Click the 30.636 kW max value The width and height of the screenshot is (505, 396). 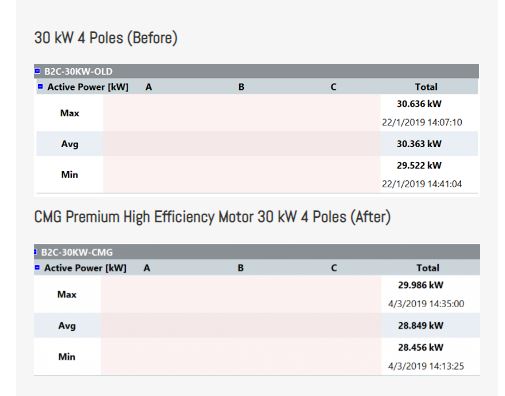419,104
